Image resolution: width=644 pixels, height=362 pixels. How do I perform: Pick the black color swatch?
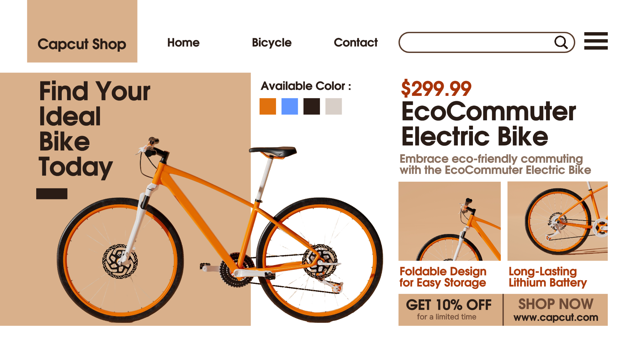click(312, 107)
